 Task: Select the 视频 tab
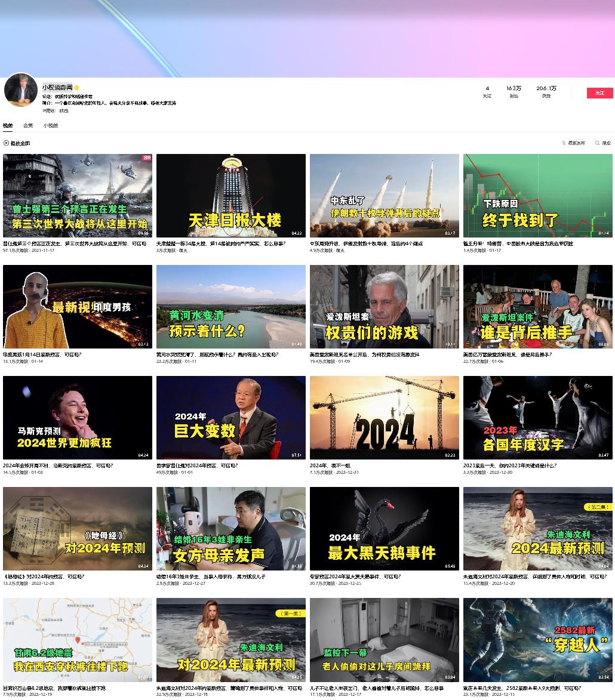point(8,126)
